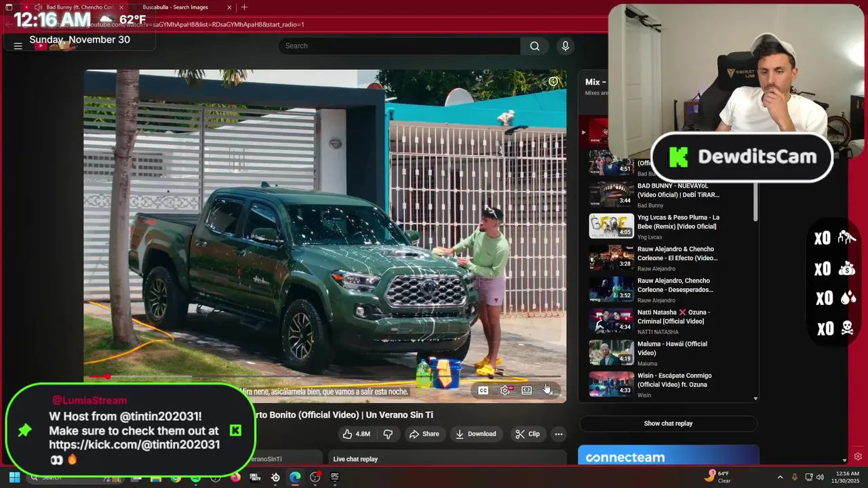This screenshot has height=488, width=868.
Task: Open the three-dot more actions menu
Action: point(559,434)
